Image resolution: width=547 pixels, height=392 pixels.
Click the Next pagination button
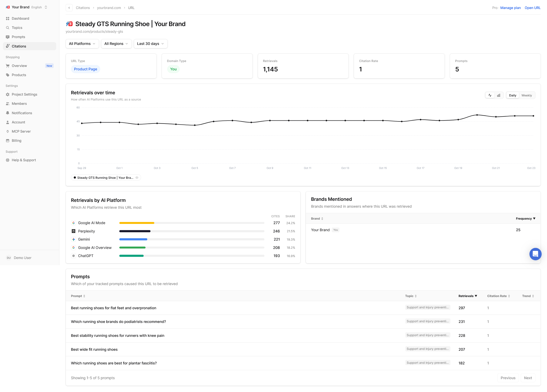point(528,378)
